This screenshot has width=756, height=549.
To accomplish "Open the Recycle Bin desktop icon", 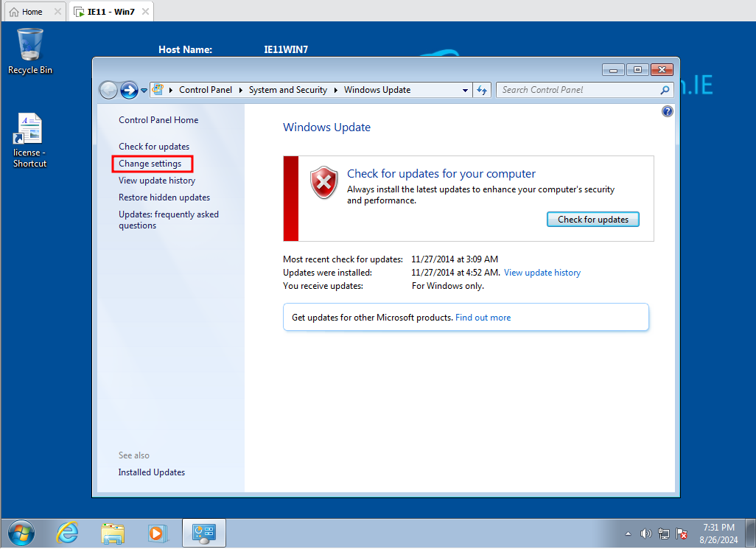I will pyautogui.click(x=30, y=51).
